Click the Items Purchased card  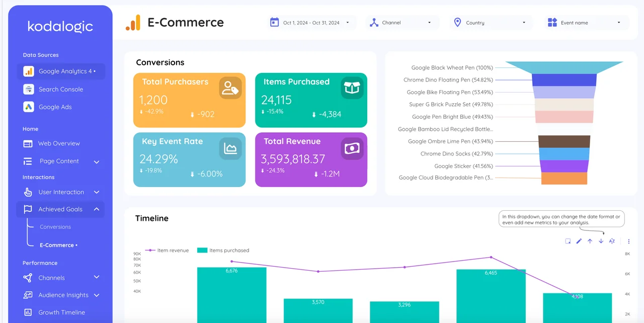coord(311,100)
